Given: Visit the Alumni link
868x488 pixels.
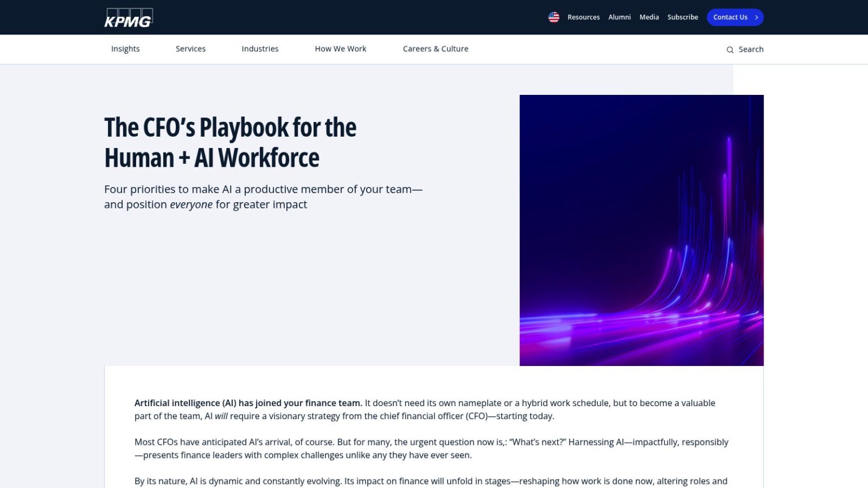Looking at the screenshot, I should pos(619,18).
